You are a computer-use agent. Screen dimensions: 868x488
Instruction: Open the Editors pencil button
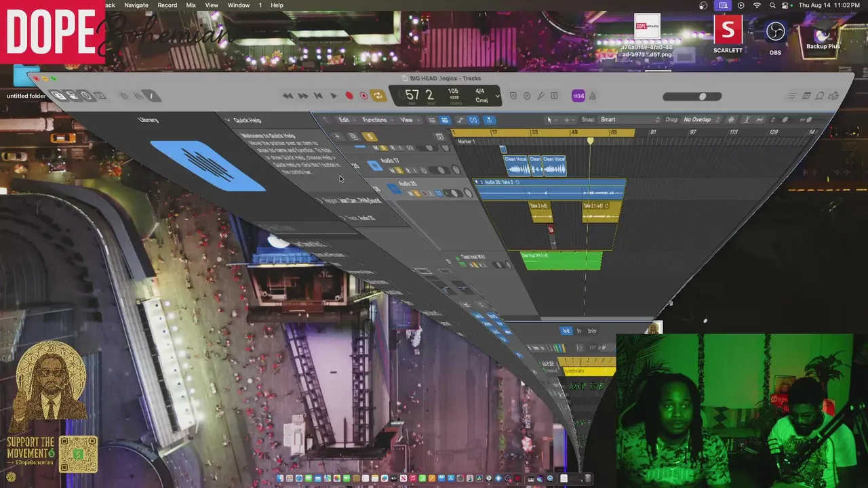point(151,96)
